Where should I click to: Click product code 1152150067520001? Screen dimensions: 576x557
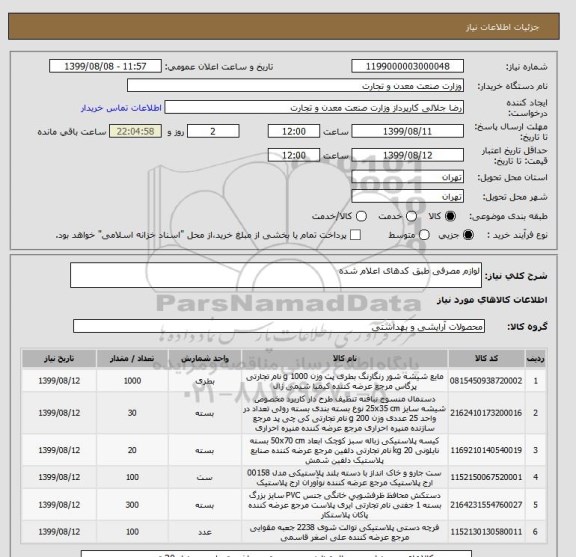pyautogui.click(x=486, y=477)
